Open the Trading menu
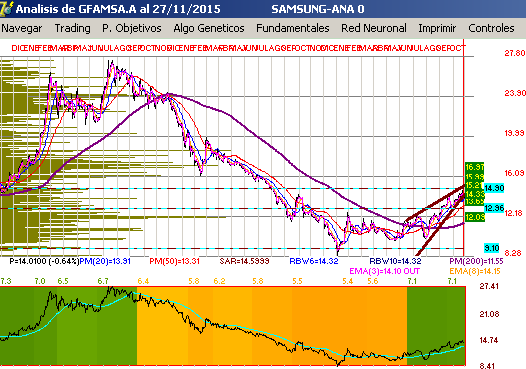The height and width of the screenshot is (369, 526). click(x=72, y=28)
